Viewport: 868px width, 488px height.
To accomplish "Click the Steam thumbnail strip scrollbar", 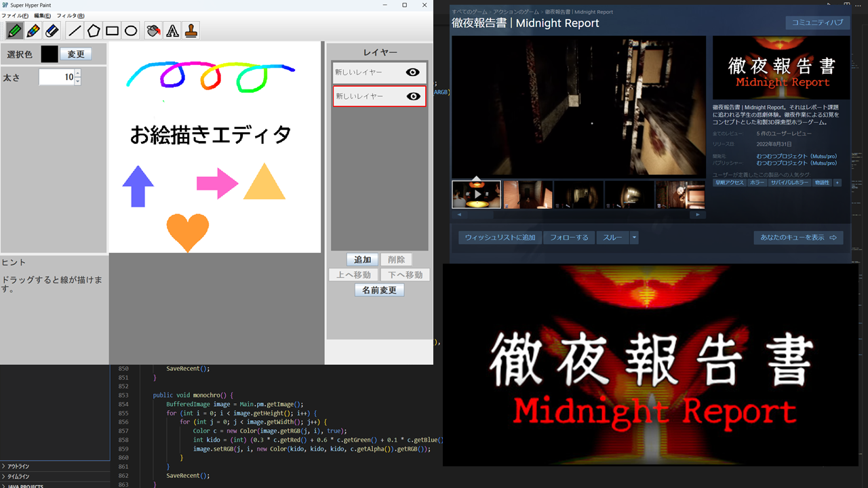I will 578,214.
